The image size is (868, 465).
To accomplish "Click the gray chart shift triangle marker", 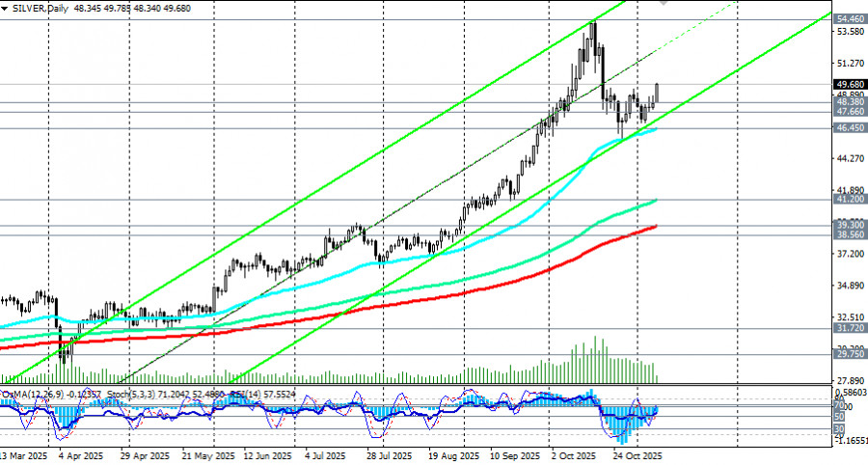I will click(x=663, y=3).
